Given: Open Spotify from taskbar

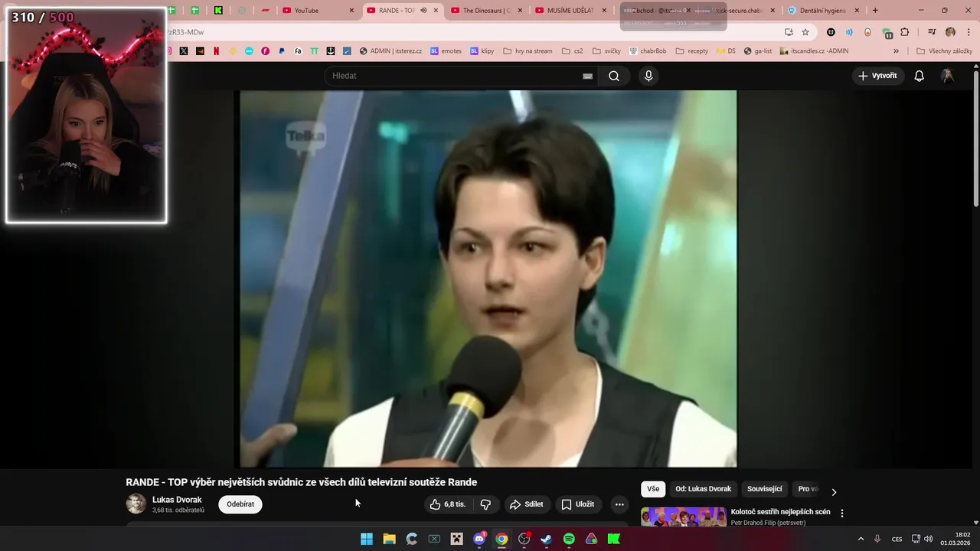Looking at the screenshot, I should (x=569, y=539).
